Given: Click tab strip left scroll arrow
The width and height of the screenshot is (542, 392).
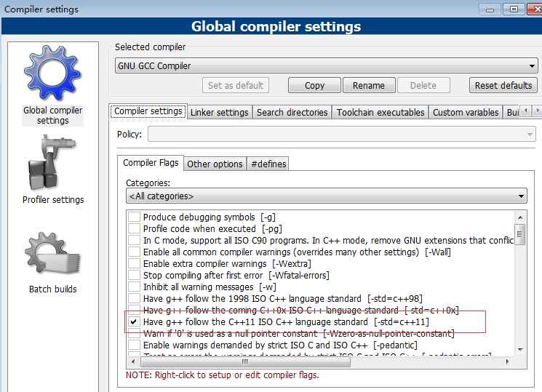Looking at the screenshot, I should click(526, 111).
